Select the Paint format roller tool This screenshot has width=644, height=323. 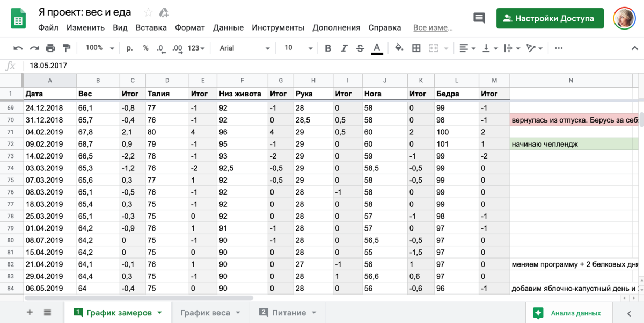[x=67, y=48]
